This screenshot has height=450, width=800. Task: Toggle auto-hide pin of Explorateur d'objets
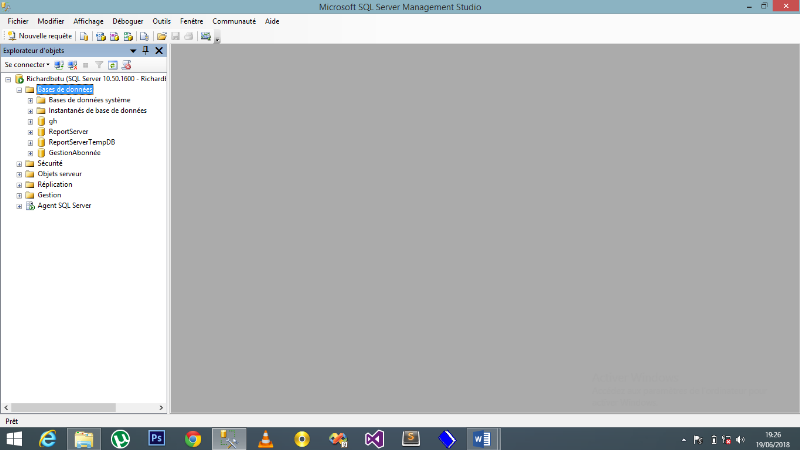pos(145,50)
